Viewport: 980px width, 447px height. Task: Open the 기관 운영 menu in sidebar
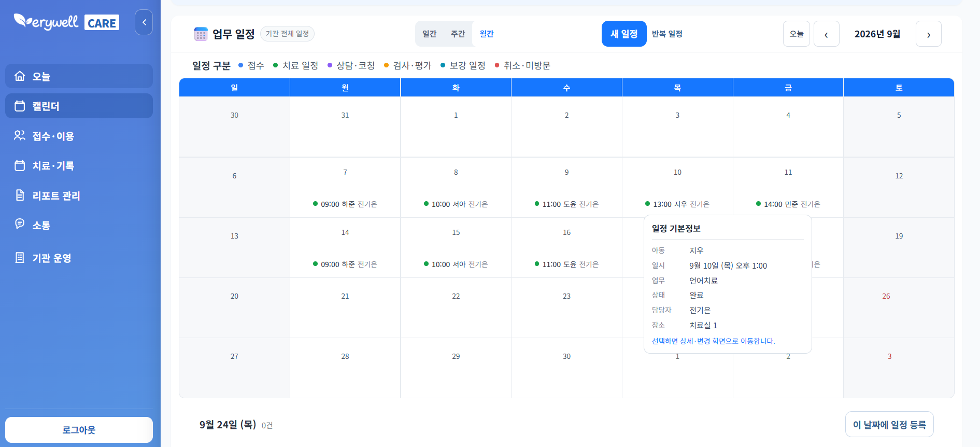click(x=79, y=258)
